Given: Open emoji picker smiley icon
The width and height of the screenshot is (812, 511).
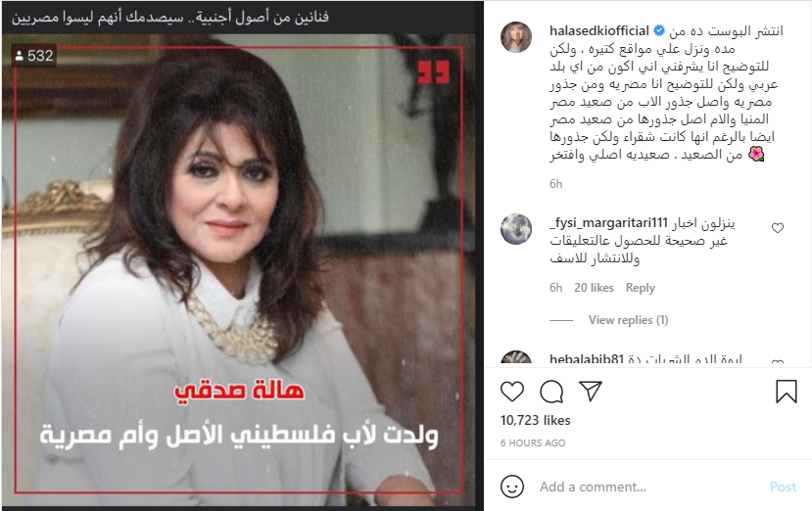Looking at the screenshot, I should [x=512, y=487].
